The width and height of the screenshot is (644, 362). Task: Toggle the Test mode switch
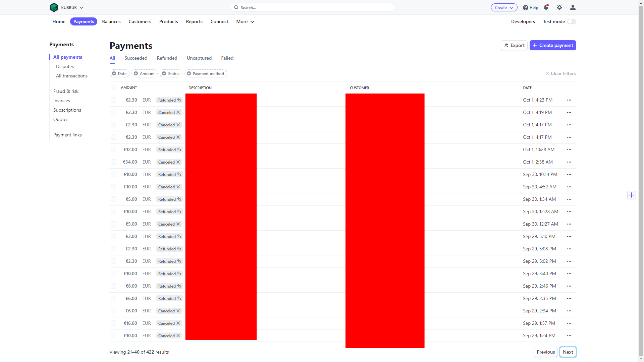(572, 21)
